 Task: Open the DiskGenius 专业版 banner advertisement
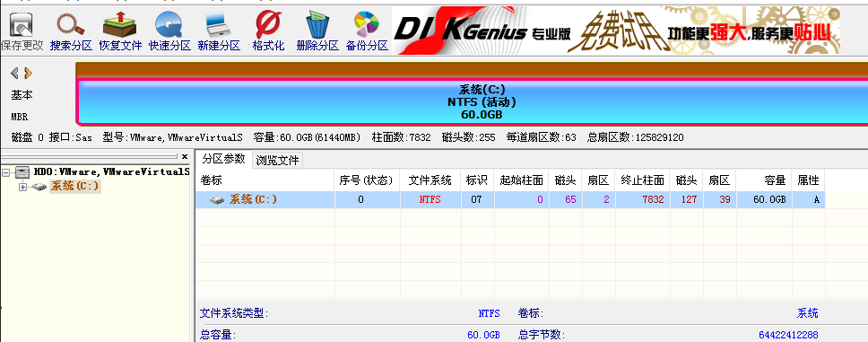tap(615, 30)
